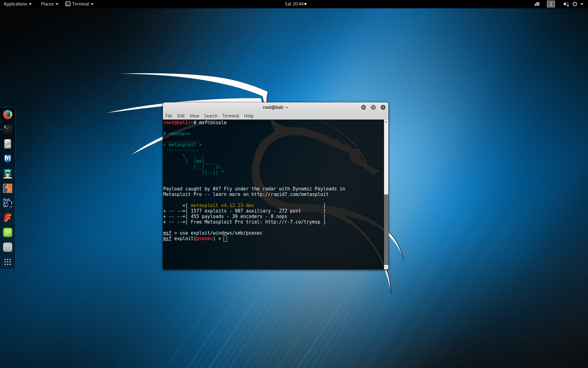Launch Burp Suite from the dock

coord(8,188)
